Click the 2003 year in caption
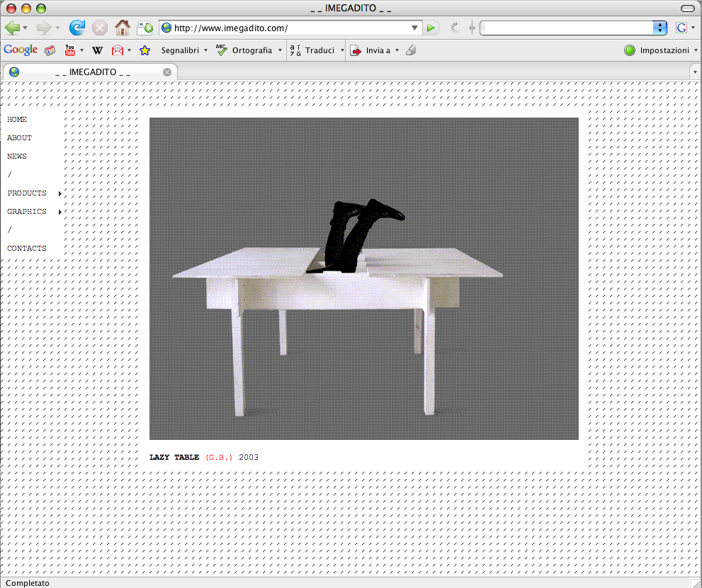This screenshot has width=702, height=588. pos(249,457)
